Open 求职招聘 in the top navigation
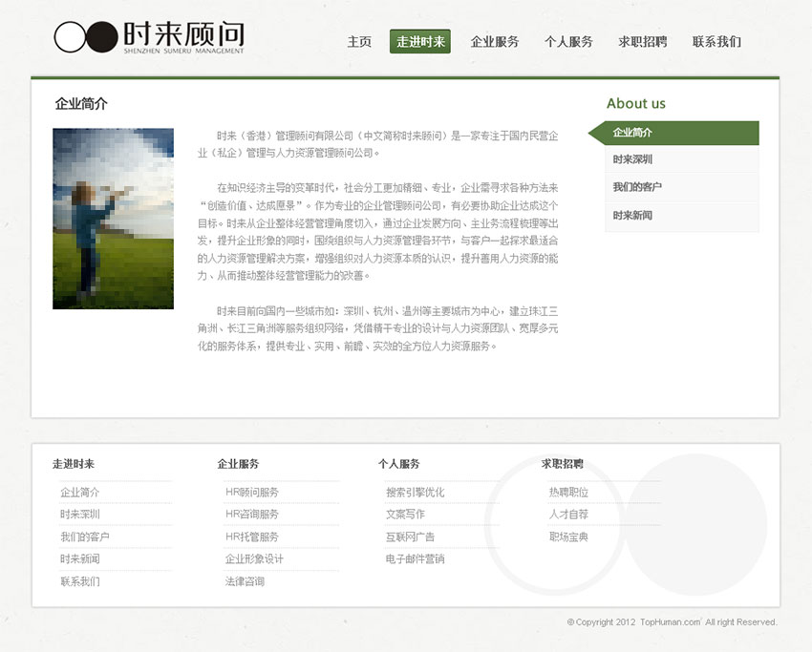This screenshot has width=812, height=652. pyautogui.click(x=642, y=42)
